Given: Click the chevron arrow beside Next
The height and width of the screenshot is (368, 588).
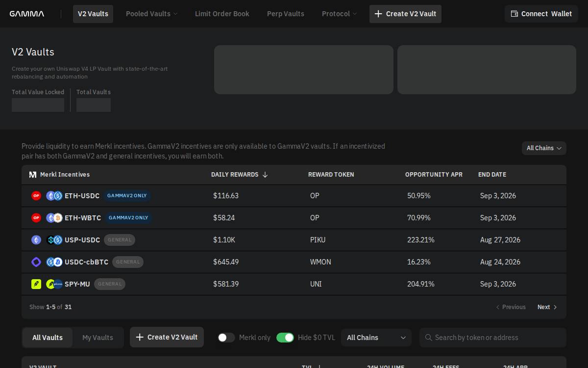Looking at the screenshot, I should 555,307.
